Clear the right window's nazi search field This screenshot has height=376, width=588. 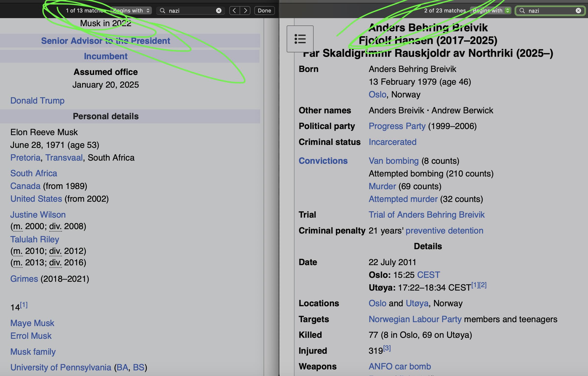click(578, 11)
